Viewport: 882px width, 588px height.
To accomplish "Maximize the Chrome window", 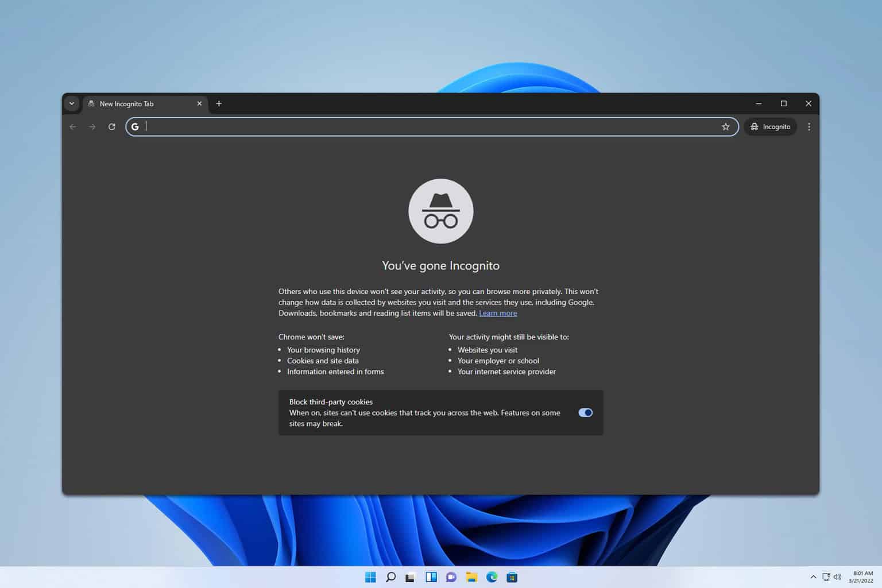I will click(783, 103).
